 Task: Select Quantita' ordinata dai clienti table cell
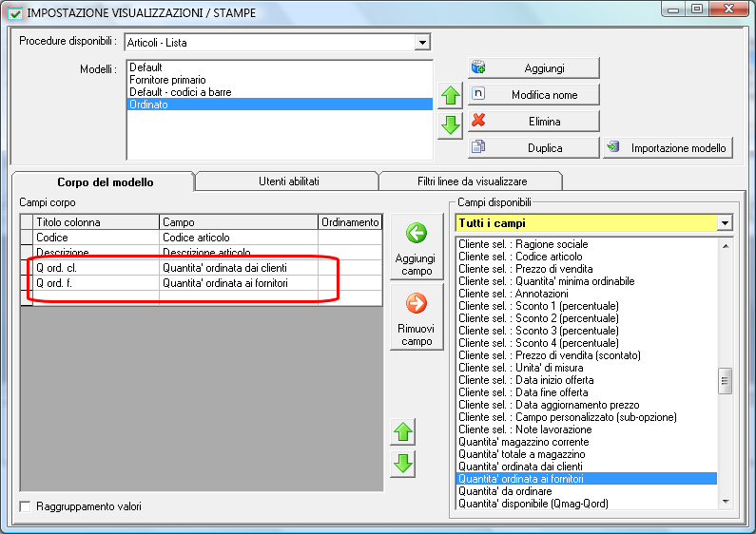239,268
